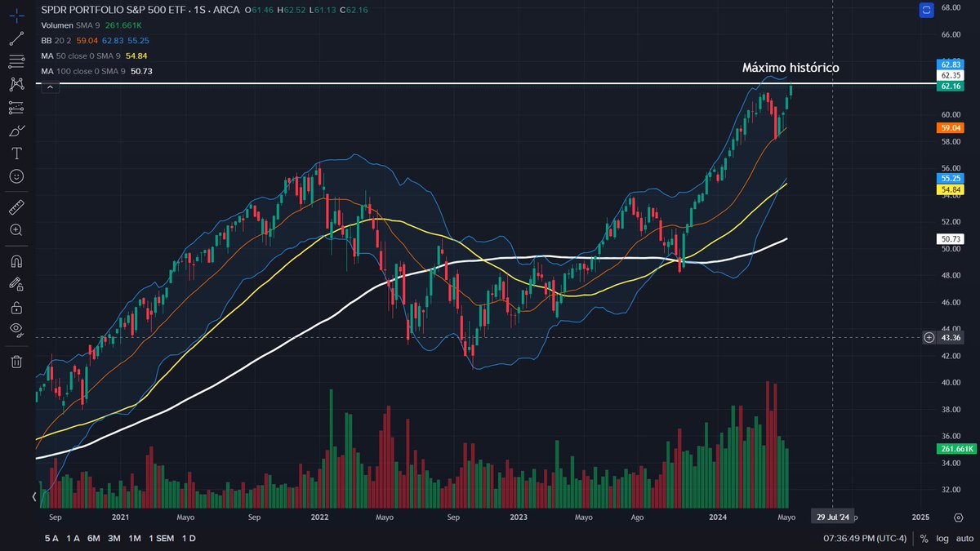980x551 pixels.
Task: Click the 55.25 blue lower band label
Action: coord(949,178)
